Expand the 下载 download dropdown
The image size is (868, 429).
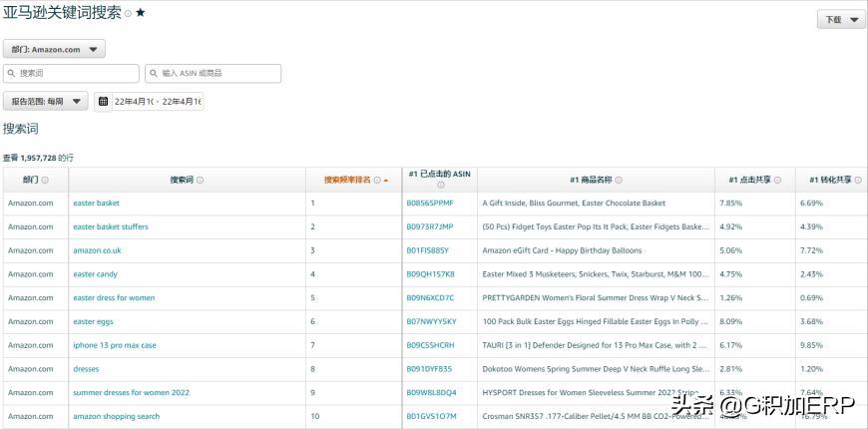click(841, 20)
